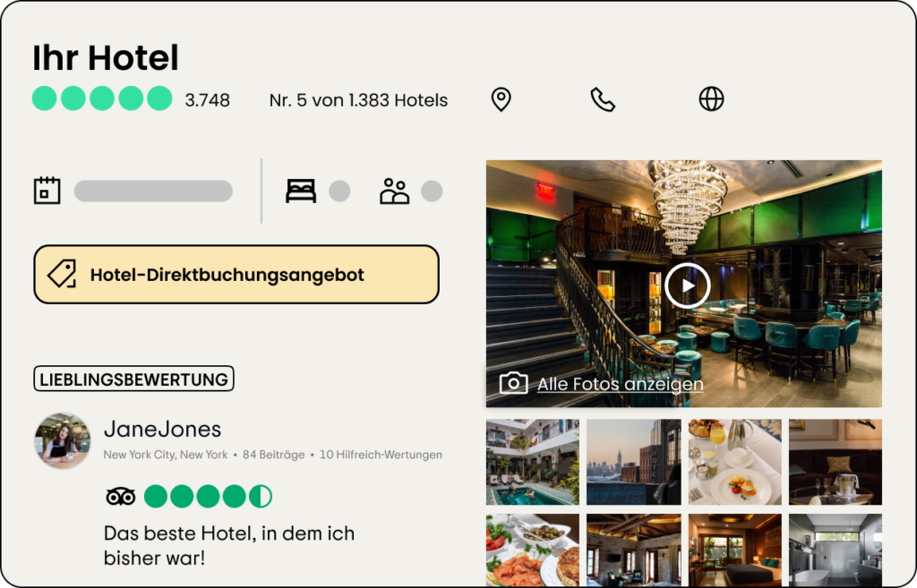Open Hotel-Direktbuchungsangebot offer

click(x=236, y=274)
